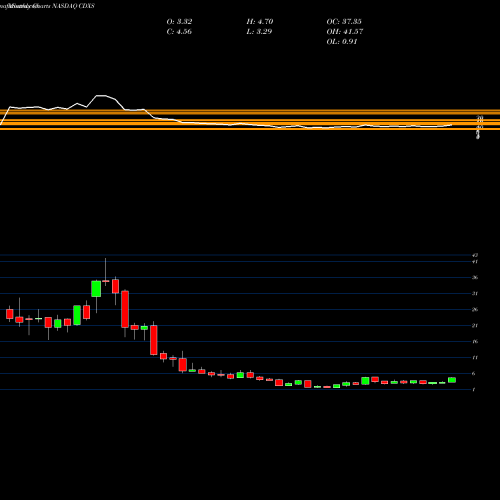This screenshot has height=500, width=500.
Task: Click the tallest red candle falling from 31 to 21
Action: point(125,309)
